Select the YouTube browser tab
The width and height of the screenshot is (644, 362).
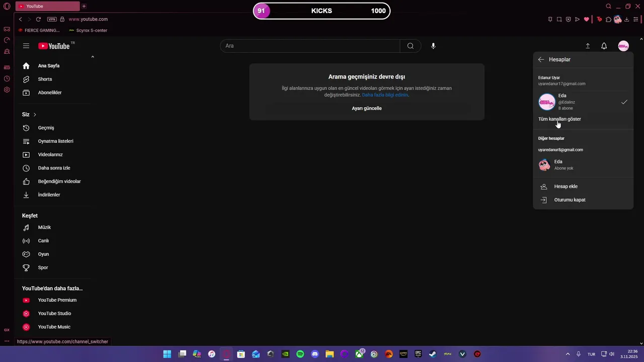coord(47,7)
